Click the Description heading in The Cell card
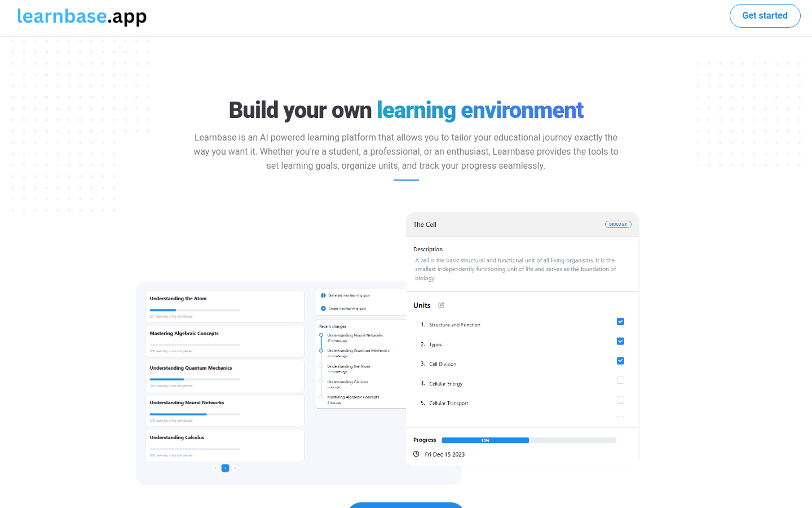The image size is (812, 508). pos(428,249)
